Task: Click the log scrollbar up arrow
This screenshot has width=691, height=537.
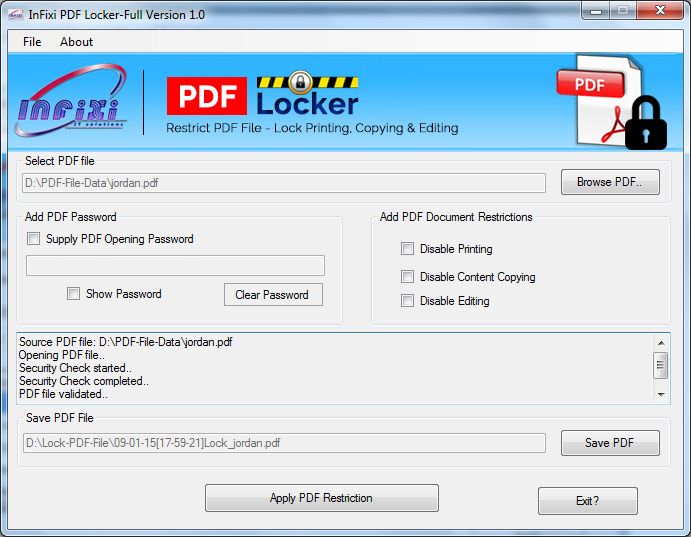Action: [x=661, y=342]
